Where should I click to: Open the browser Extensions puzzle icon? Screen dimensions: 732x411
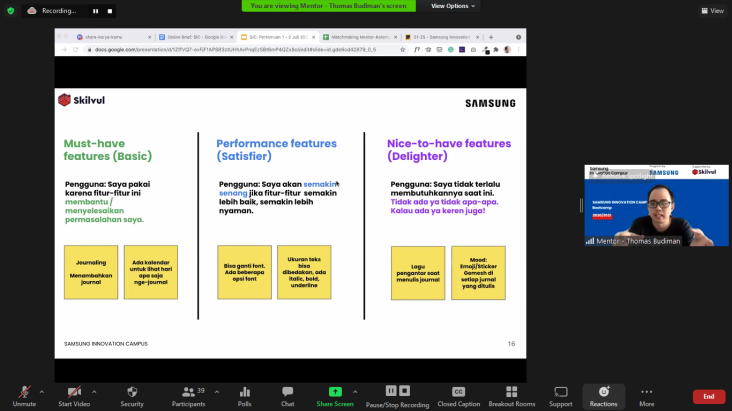point(496,50)
